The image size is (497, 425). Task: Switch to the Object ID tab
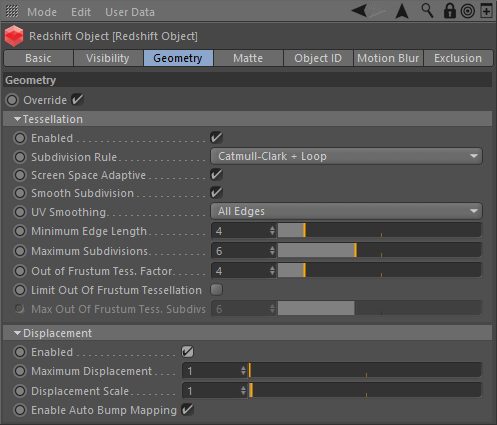coord(318,58)
